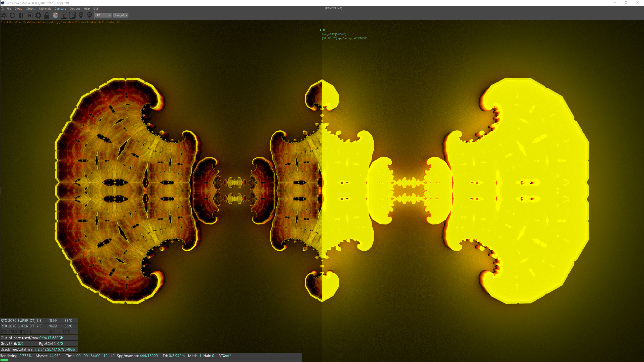Toggle clay mode sphere icon
The image size is (644, 362).
tap(55, 15)
